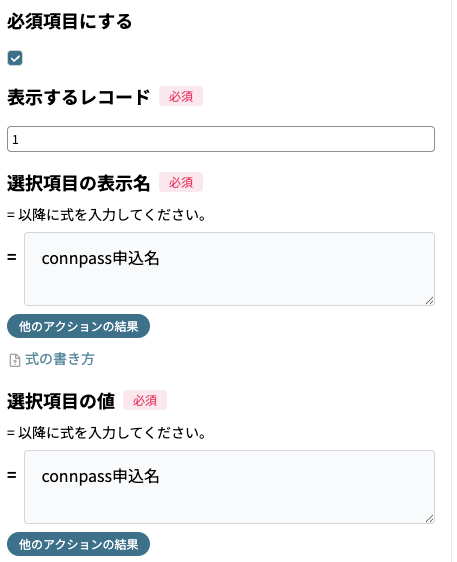Focus the 選択項目の表示名 formula textarea
Image resolution: width=457 pixels, height=562 pixels.
click(x=229, y=269)
